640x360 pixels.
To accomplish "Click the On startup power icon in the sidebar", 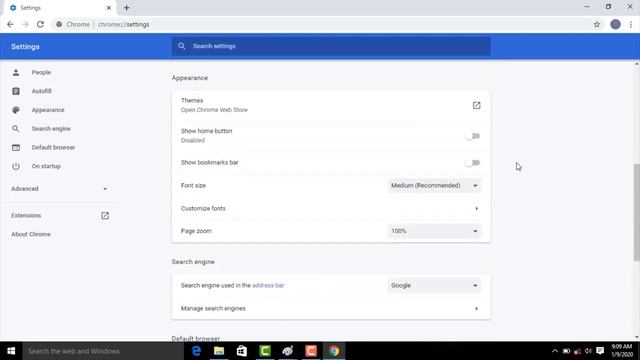I will click(x=16, y=166).
